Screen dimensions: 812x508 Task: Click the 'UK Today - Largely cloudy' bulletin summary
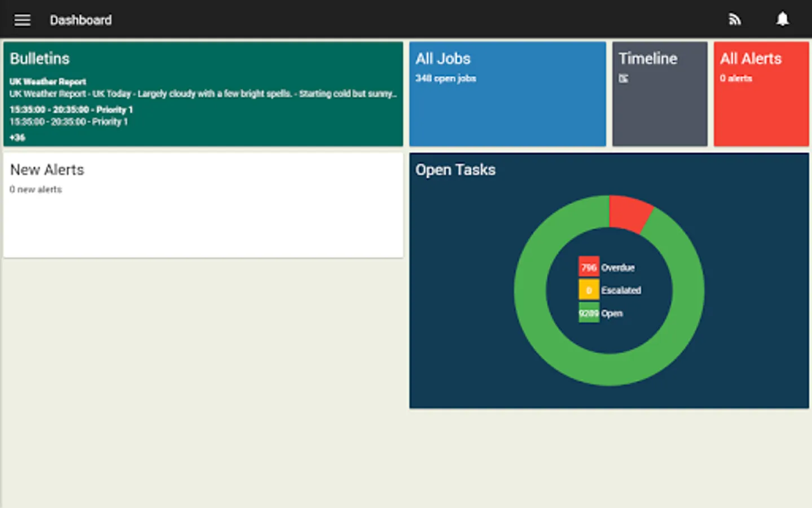coord(203,94)
